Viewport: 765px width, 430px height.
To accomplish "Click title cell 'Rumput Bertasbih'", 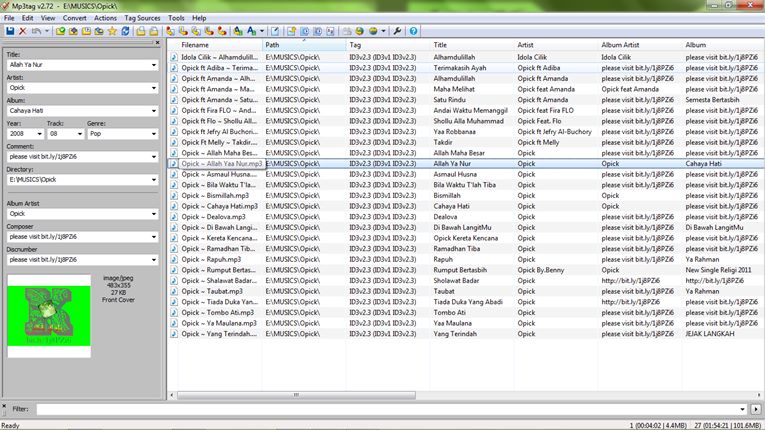I will (x=460, y=270).
